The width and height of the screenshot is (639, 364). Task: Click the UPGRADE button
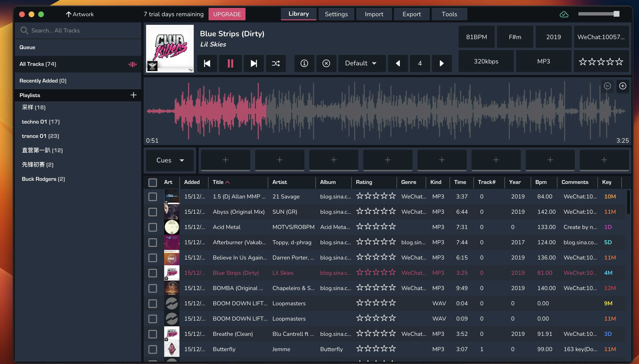click(227, 14)
